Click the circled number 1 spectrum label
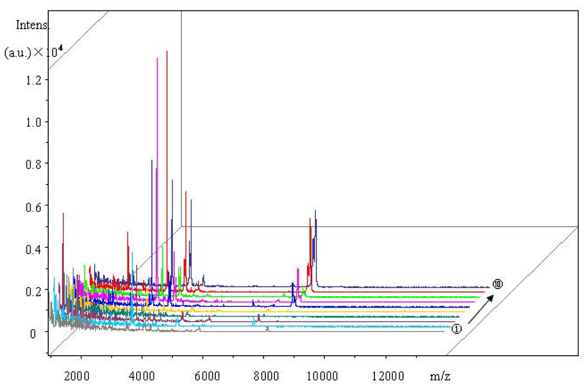The image size is (588, 389). click(456, 329)
